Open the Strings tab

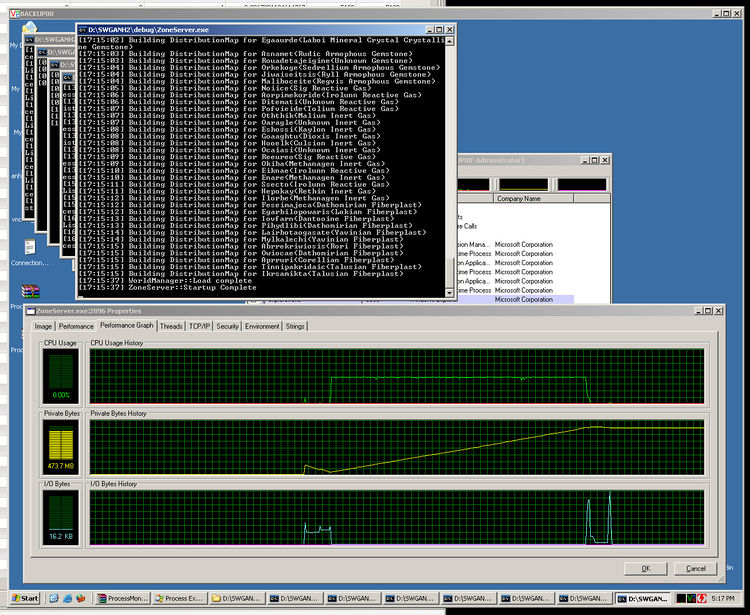(296, 326)
